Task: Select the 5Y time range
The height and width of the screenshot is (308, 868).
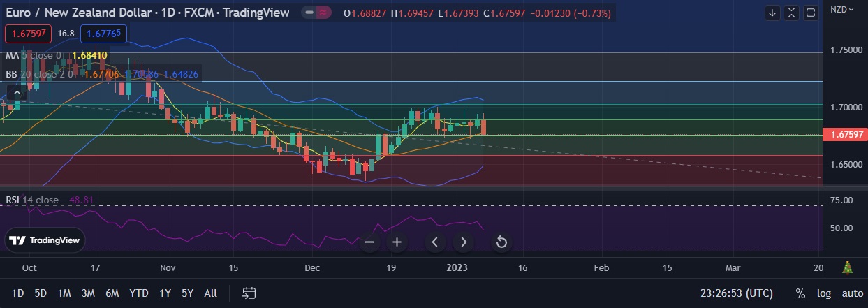Action: coord(187,293)
